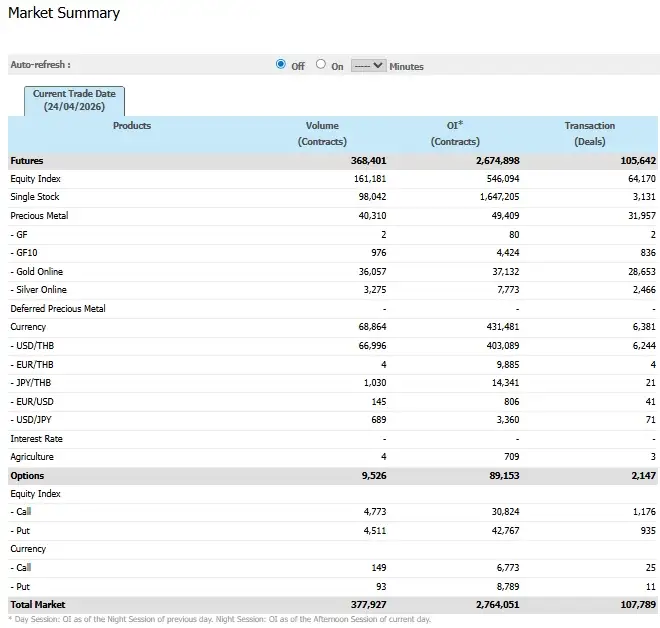The image size is (660, 628).
Task: Click the Precious Metal product row
Action: pos(39,216)
